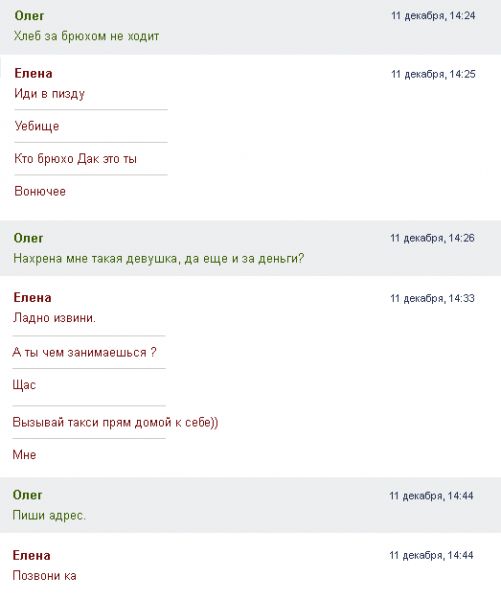Select the message 'Нахрена мне такая девушка'

click(159, 259)
